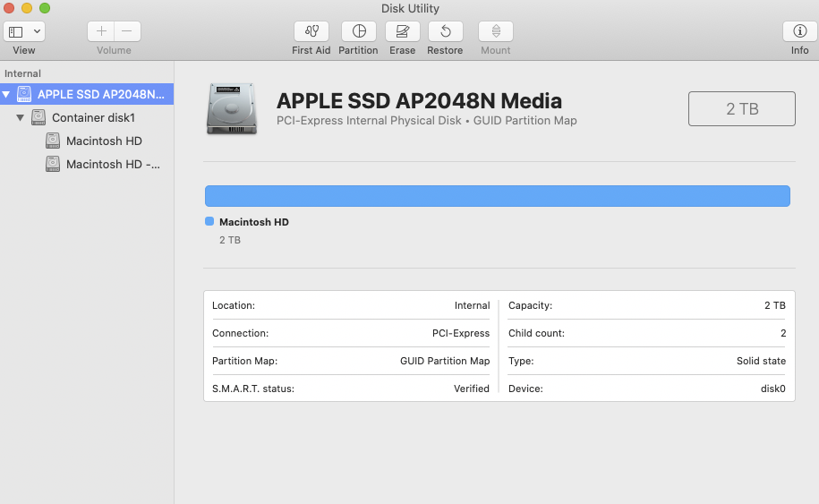Click the Erase toolbar icon

402,31
